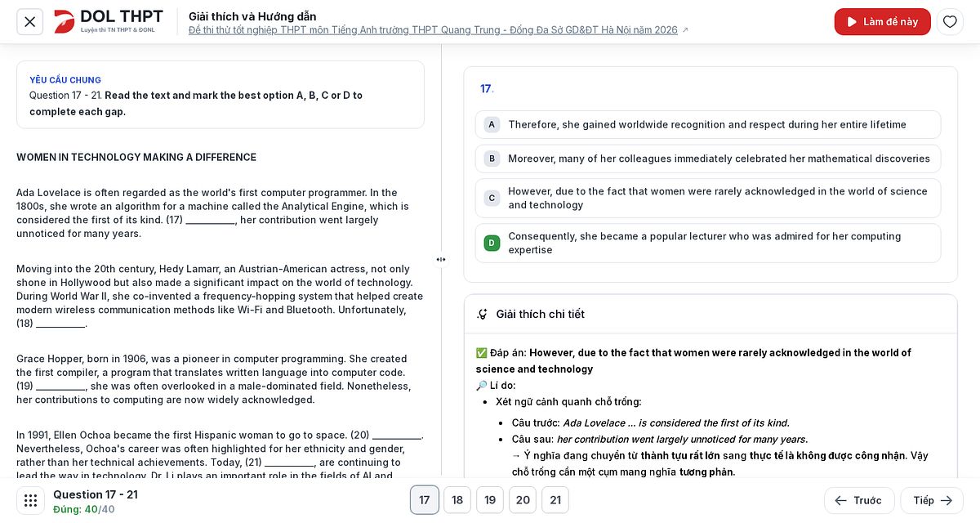Click the Tiếp next button

(932, 500)
